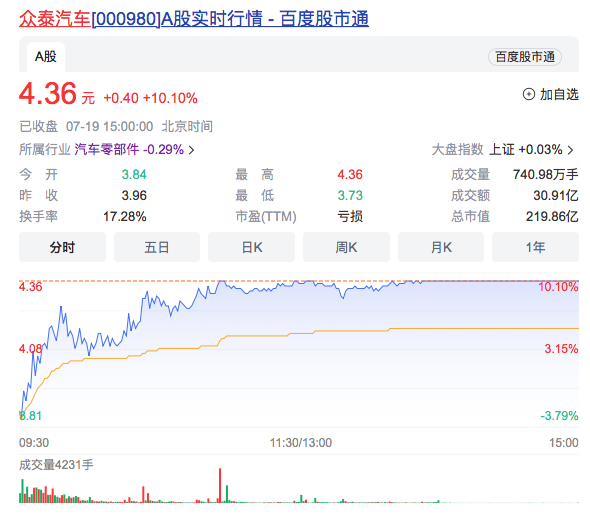
Task: Click the tallest red volume bar
Action: click(220, 486)
